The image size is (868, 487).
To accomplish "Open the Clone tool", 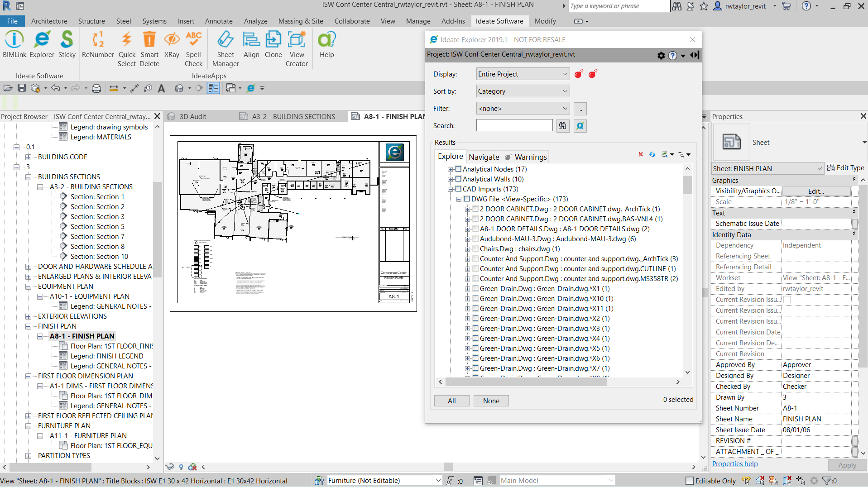I will 273,44.
